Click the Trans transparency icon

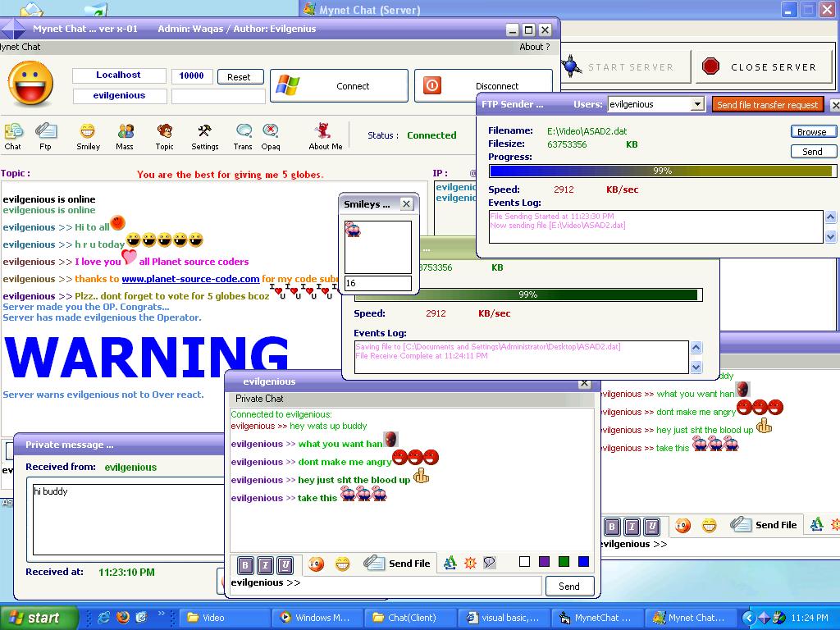tap(244, 135)
